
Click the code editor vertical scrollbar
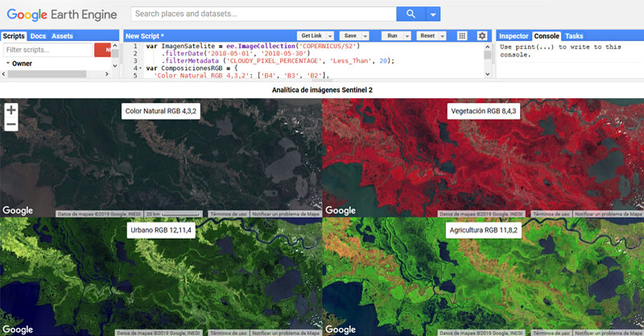tap(488, 55)
